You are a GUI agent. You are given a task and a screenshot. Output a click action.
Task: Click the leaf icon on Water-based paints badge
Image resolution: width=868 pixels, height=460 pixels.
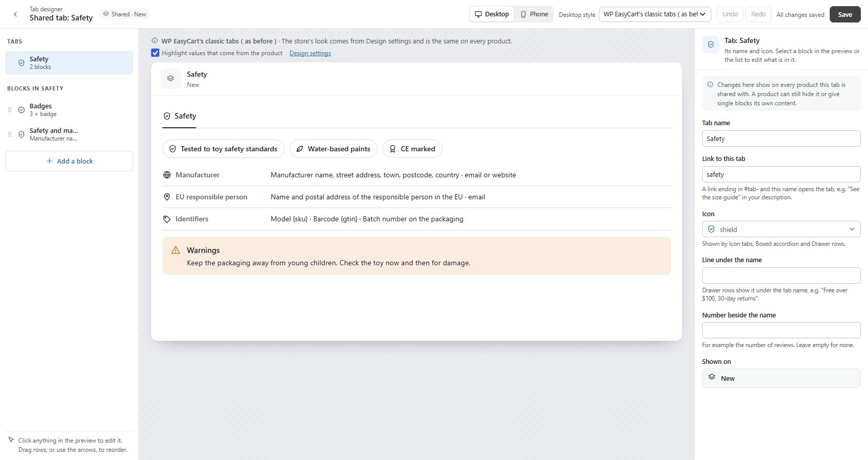(x=300, y=149)
